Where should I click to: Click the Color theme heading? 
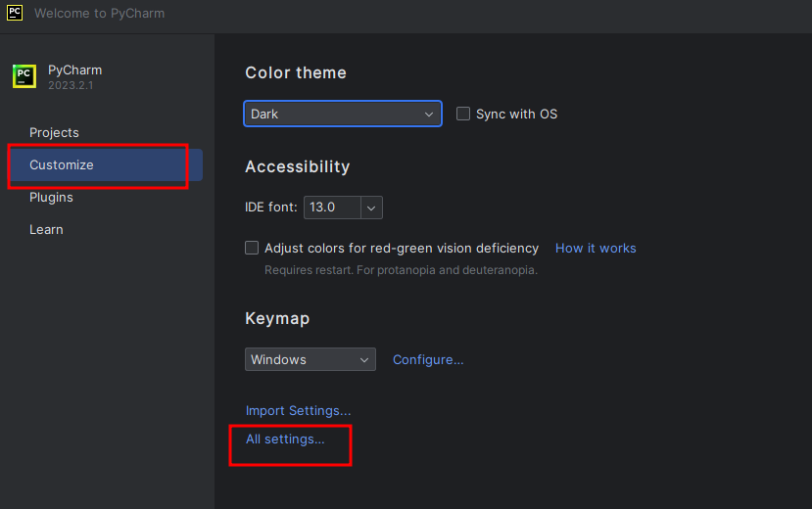pos(296,73)
